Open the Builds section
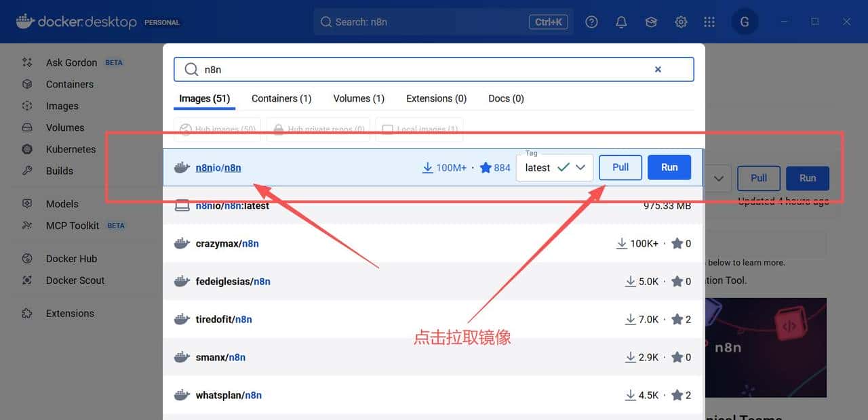The width and height of the screenshot is (868, 420). [60, 171]
